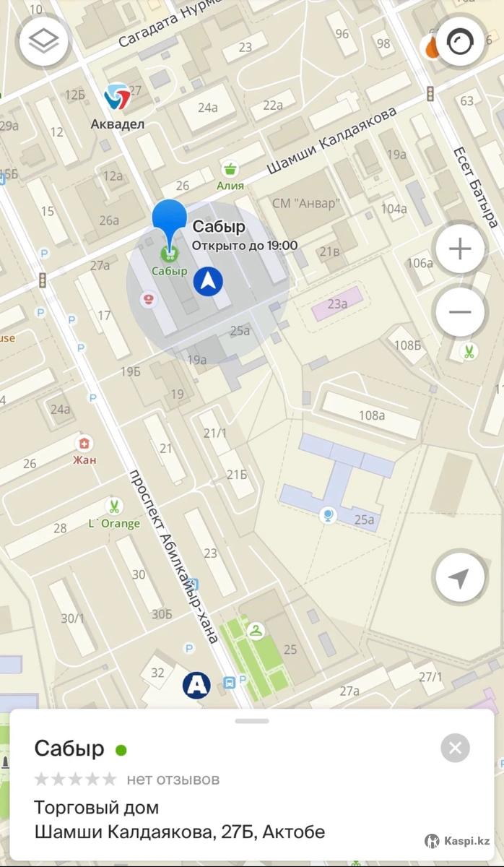Tap the compass orientation icon
Viewport: 504px width, 867px height.
click(x=460, y=41)
